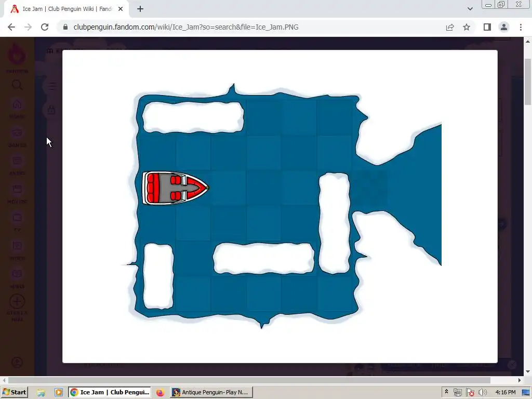Image resolution: width=532 pixels, height=399 pixels.
Task: Switch to Antique Penguin taskbar window
Action: [x=211, y=392]
